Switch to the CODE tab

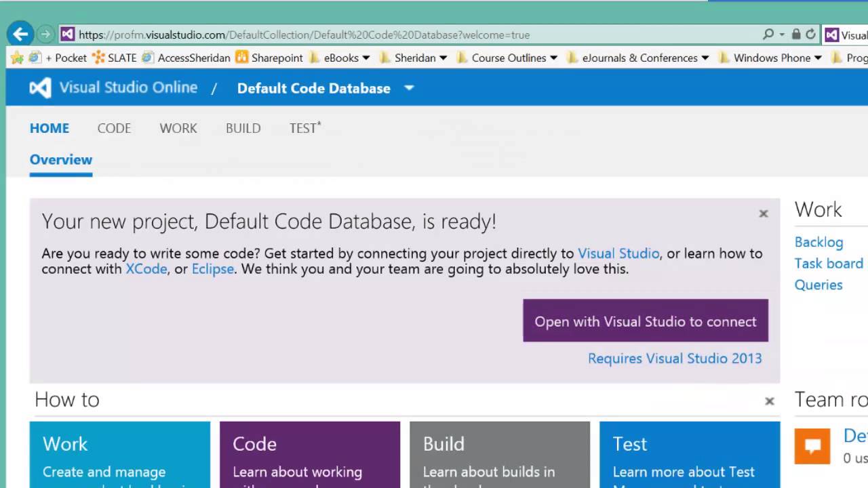pyautogui.click(x=114, y=128)
